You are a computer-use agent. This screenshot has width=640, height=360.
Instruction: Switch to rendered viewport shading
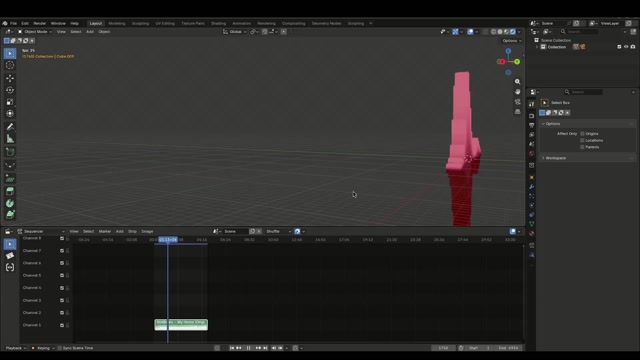pyautogui.click(x=513, y=31)
